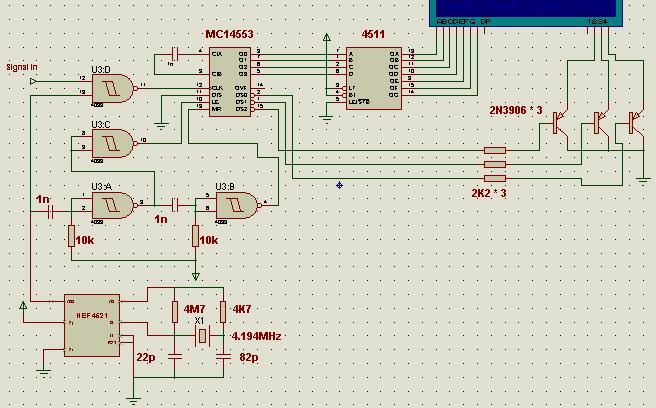The height and width of the screenshot is (408, 656).
Task: Click the ground symbol under MC14553 DIS pin
Action: coord(161,125)
